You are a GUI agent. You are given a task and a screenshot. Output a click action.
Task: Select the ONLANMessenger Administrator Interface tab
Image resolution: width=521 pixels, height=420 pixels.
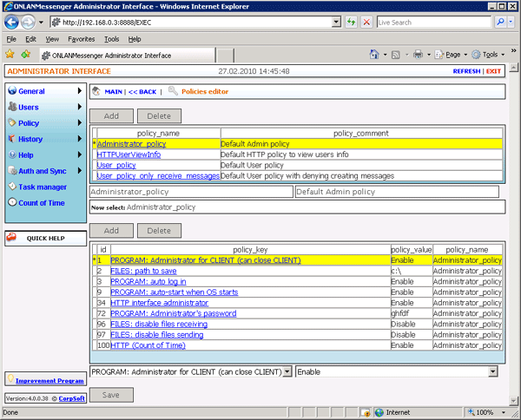click(x=128, y=56)
